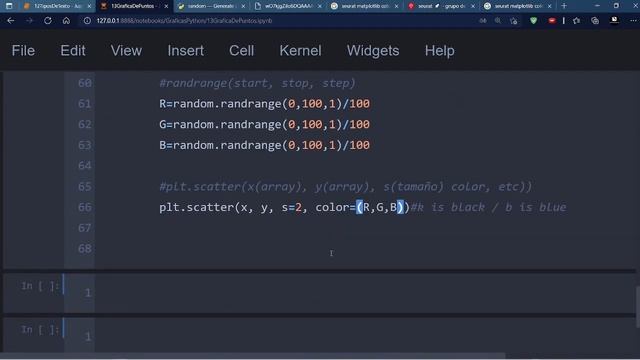Screen dimensions: 640x360
Task: Open the Cell menu
Action: click(241, 51)
